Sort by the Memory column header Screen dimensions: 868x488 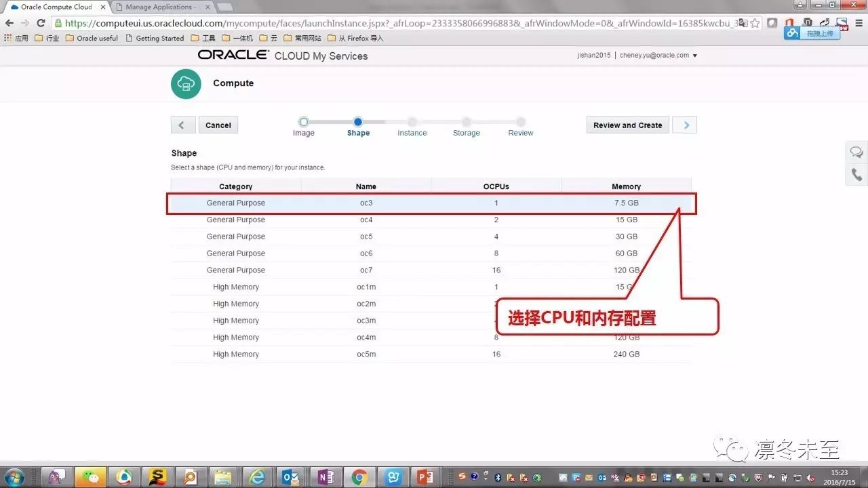click(x=627, y=186)
